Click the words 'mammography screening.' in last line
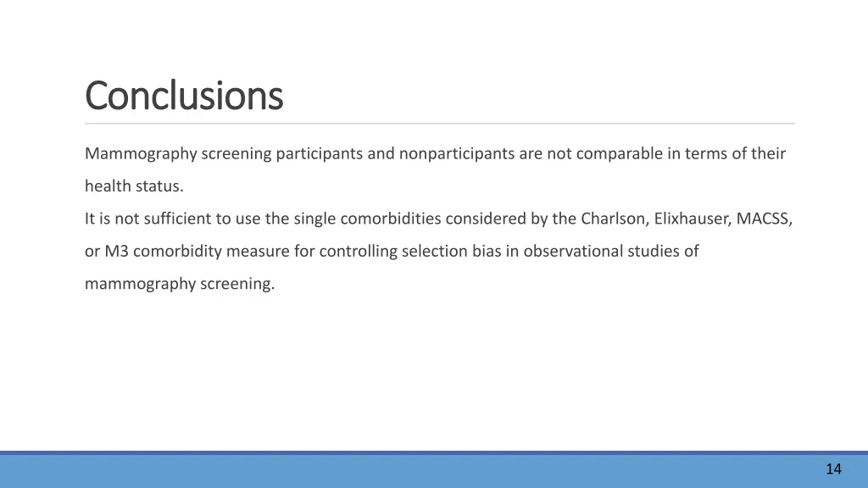This screenshot has width=868, height=488. (x=180, y=284)
